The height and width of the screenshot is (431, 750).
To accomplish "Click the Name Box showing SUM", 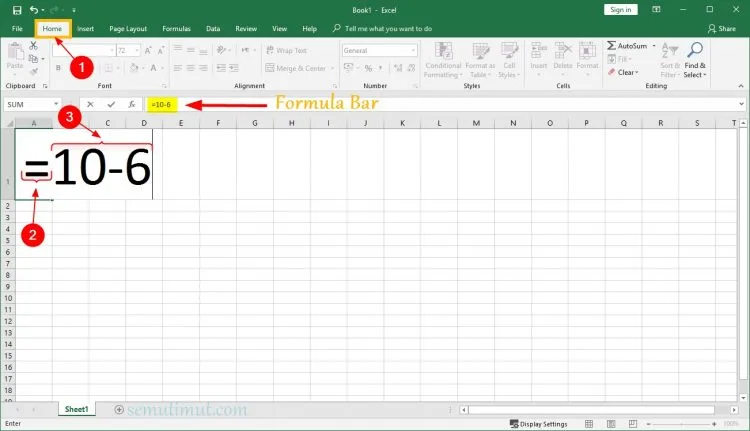I will pyautogui.click(x=33, y=104).
